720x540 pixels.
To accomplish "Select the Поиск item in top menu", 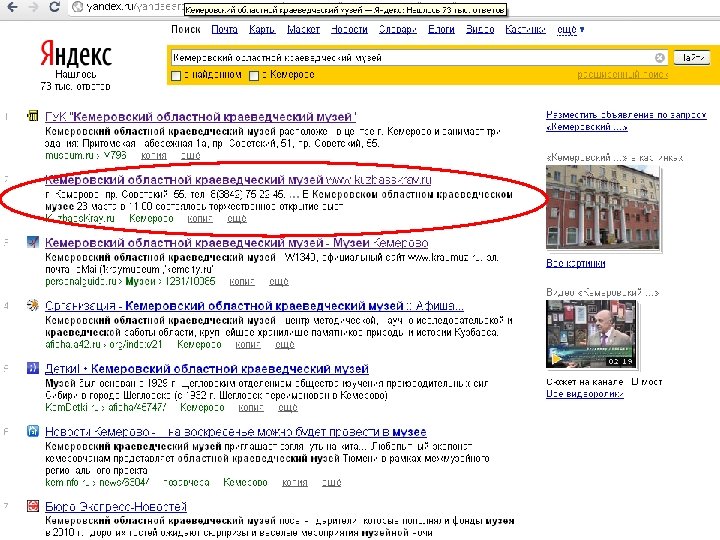I will [186, 29].
